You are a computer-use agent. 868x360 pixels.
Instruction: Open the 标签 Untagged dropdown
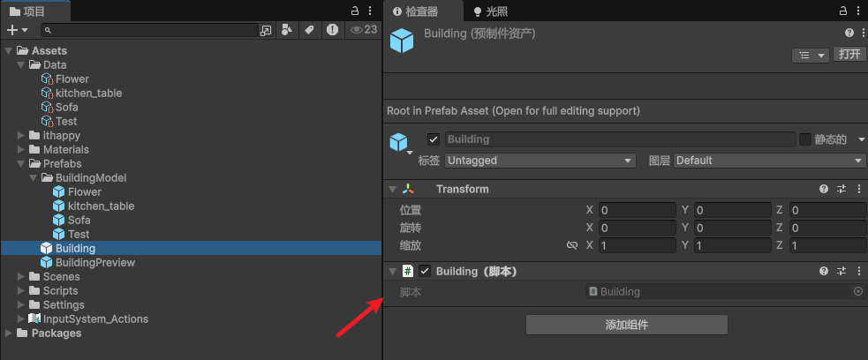tap(540, 161)
